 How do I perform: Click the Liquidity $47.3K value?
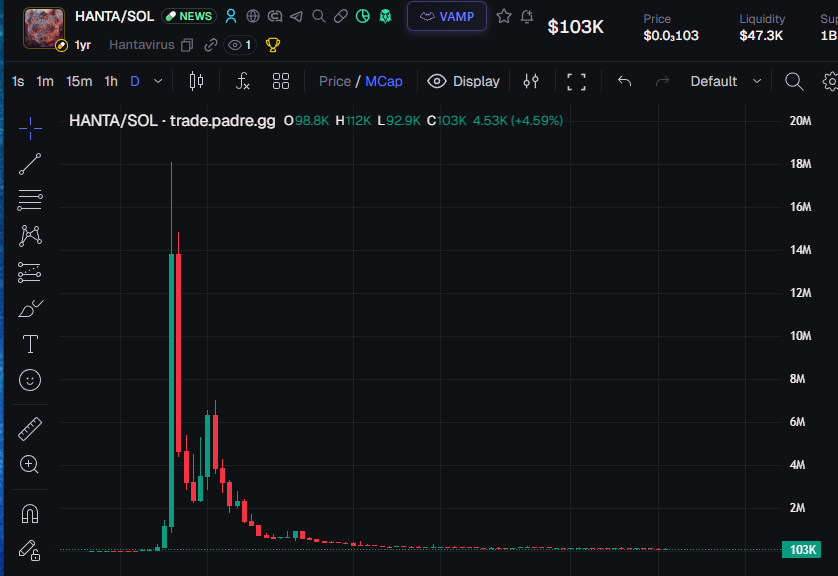[761, 36]
